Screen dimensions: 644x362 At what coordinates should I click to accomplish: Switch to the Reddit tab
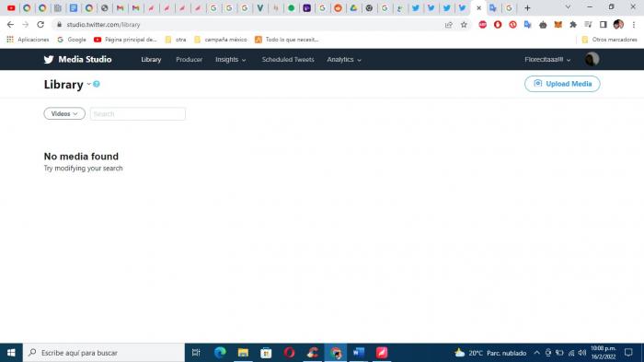tap(338, 7)
